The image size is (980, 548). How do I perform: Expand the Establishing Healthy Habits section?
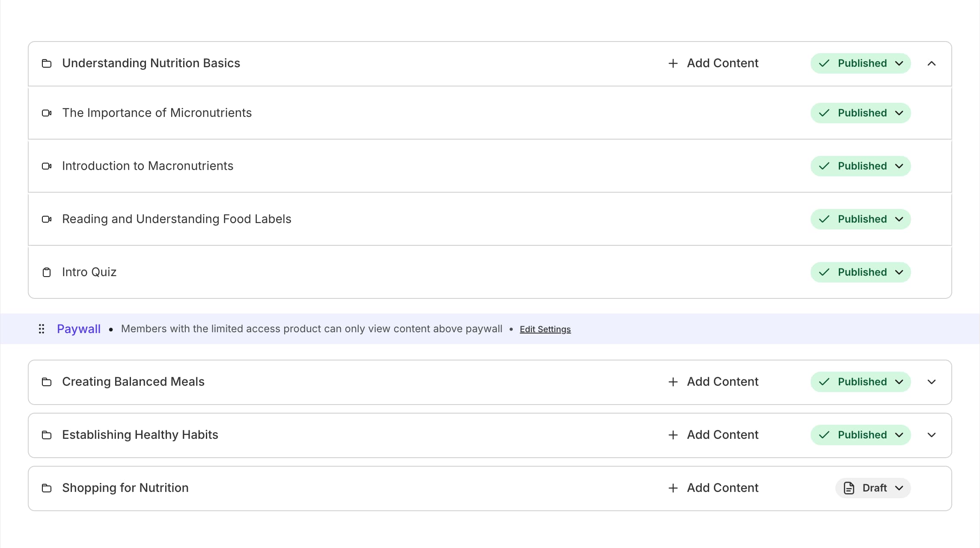[x=932, y=435]
